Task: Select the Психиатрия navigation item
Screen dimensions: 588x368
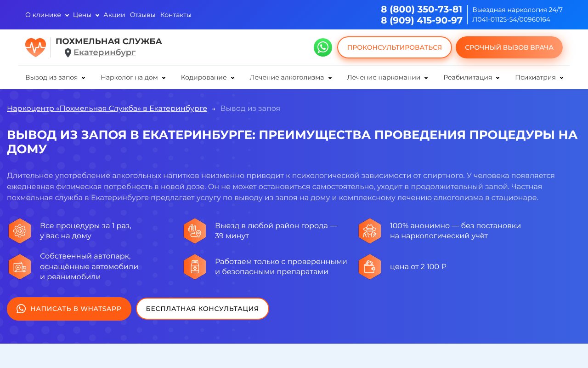Action: [536, 77]
